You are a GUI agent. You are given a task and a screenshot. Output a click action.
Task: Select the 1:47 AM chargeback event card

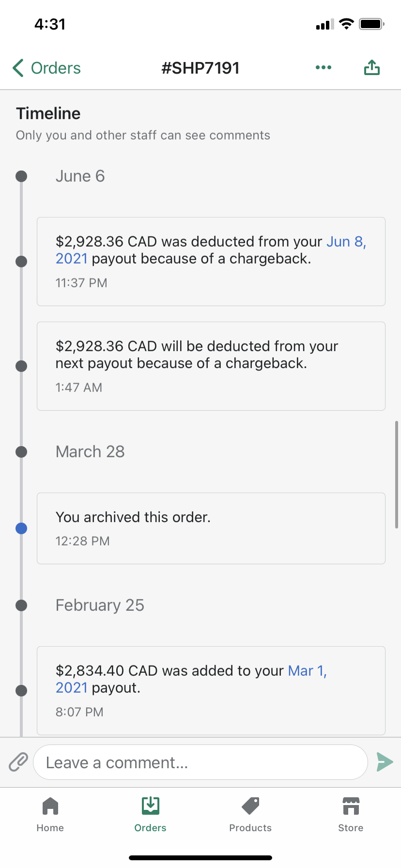[x=211, y=366]
